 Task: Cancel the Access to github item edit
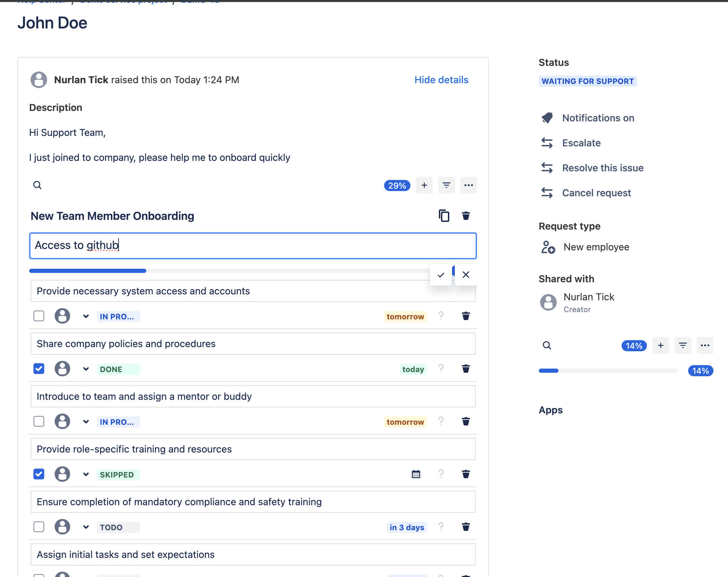click(x=466, y=275)
